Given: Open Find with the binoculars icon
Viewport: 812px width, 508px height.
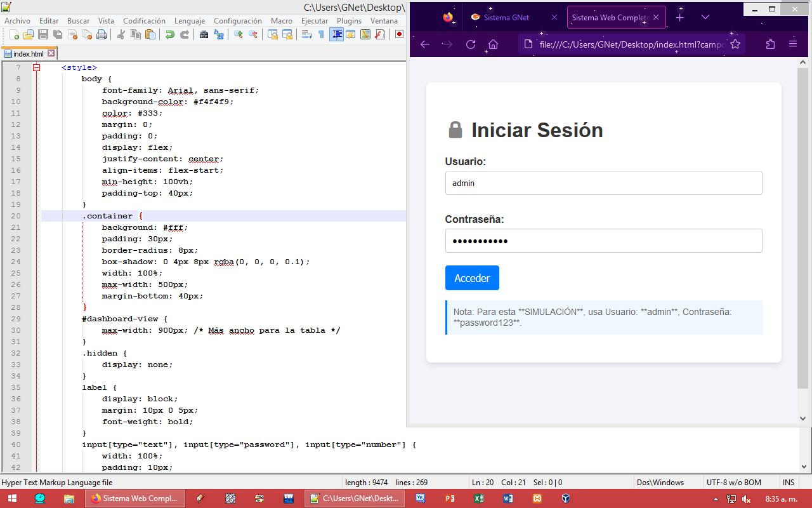Looking at the screenshot, I should [x=204, y=34].
